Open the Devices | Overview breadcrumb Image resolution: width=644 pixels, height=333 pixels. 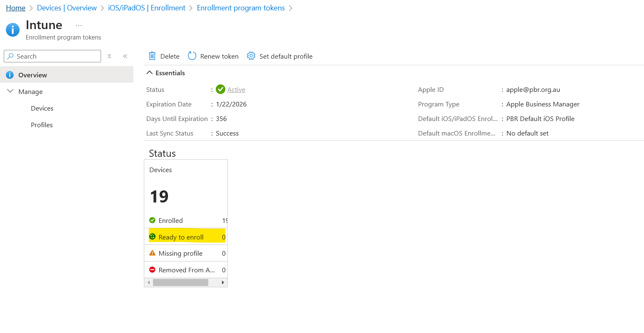pos(67,8)
